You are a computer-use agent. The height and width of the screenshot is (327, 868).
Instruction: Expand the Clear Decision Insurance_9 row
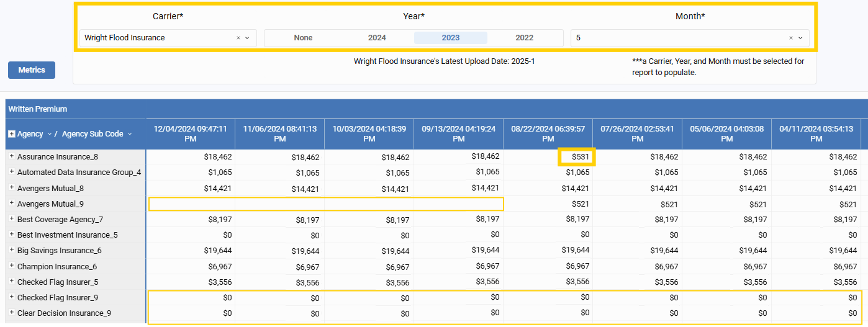coord(11,313)
